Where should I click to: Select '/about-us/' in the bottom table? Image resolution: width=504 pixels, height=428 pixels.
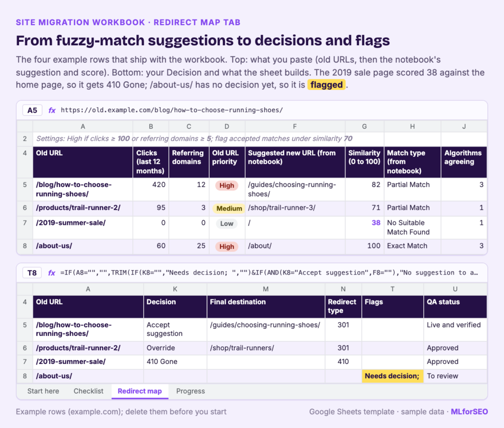(x=88, y=376)
